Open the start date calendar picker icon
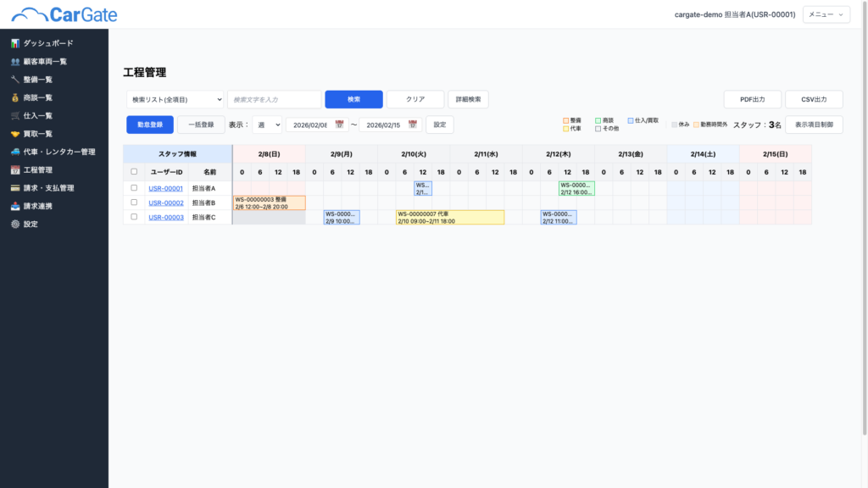This screenshot has width=868, height=488. pos(339,125)
